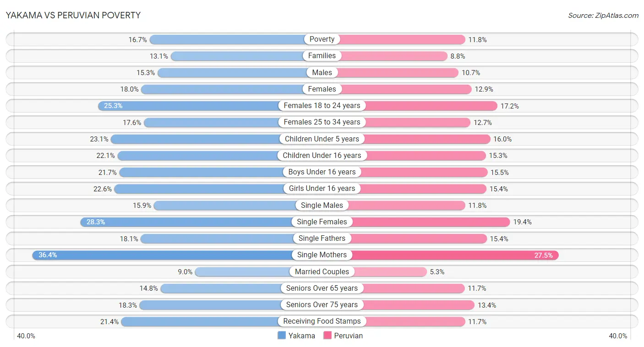Click the Children Under 5 years label
This screenshot has width=644, height=347.
click(322, 139)
